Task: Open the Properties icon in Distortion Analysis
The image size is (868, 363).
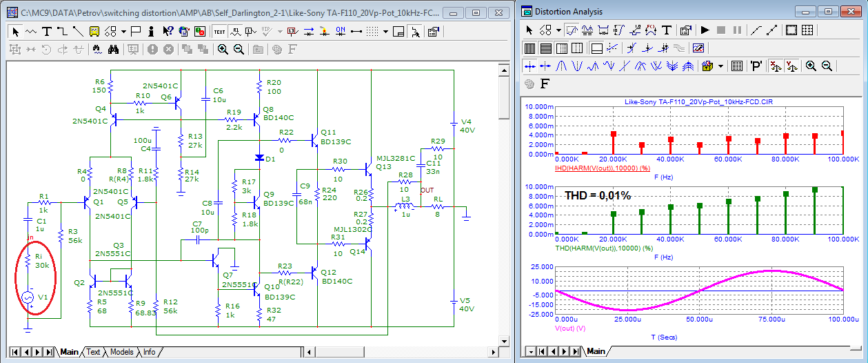Action: click(685, 30)
